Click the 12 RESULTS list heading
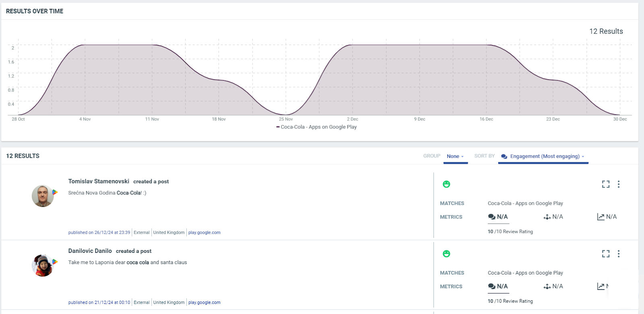The width and height of the screenshot is (644, 314). [x=23, y=156]
